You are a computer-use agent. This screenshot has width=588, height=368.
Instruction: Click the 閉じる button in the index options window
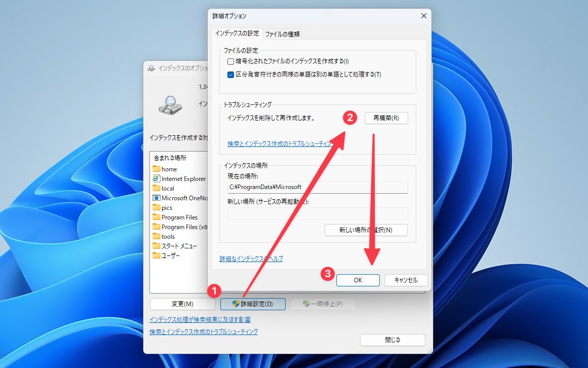393,340
